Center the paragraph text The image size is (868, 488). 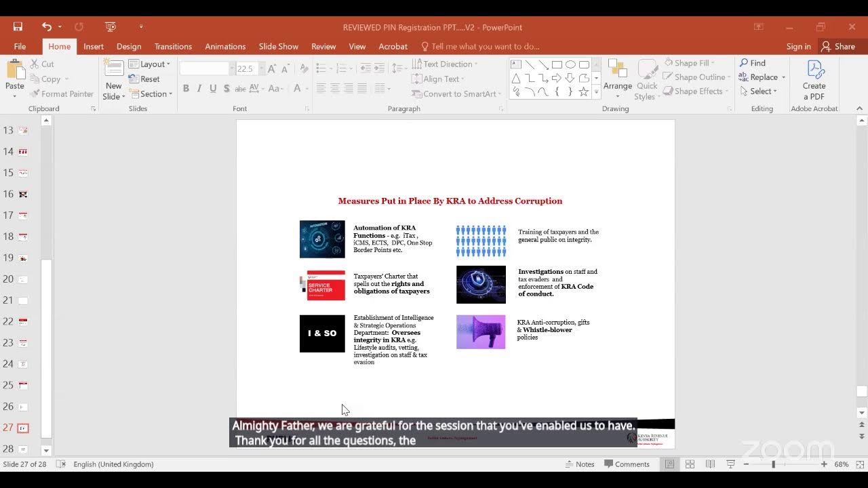[335, 88]
